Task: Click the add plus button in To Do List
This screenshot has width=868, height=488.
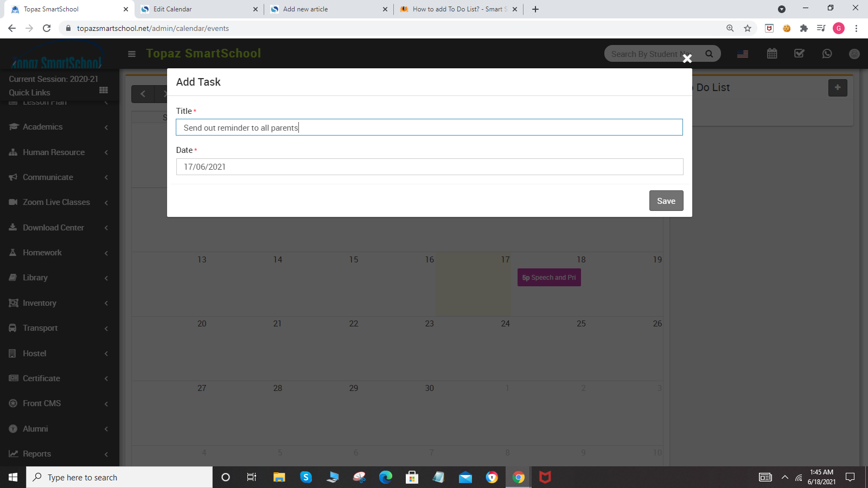Action: [x=837, y=88]
